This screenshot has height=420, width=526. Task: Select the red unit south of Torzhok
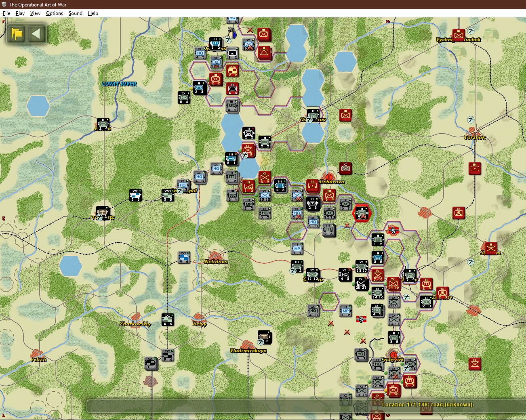click(x=475, y=168)
